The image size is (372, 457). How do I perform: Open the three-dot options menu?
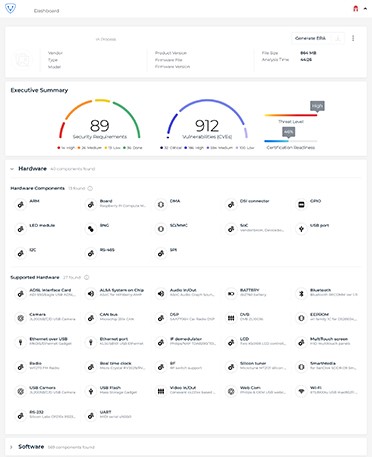click(x=353, y=38)
